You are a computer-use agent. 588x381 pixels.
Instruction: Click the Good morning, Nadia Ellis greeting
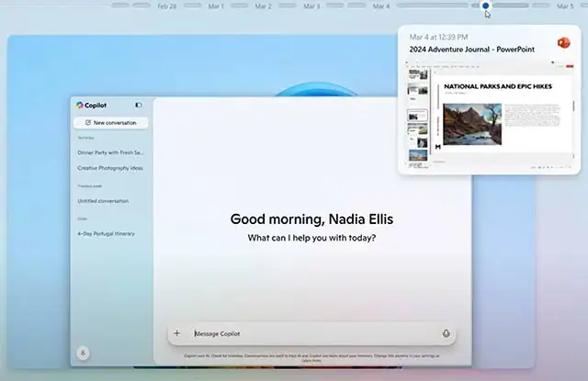pos(311,219)
